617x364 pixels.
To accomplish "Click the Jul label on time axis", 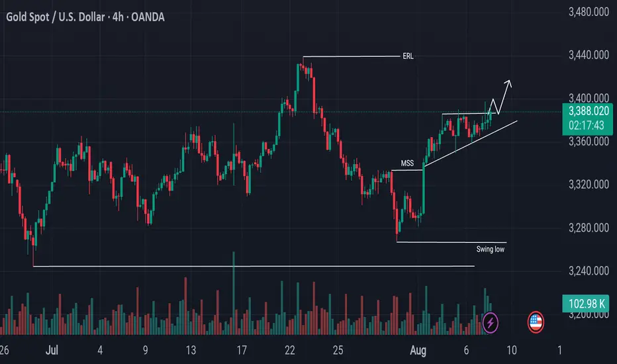I will [52, 350].
